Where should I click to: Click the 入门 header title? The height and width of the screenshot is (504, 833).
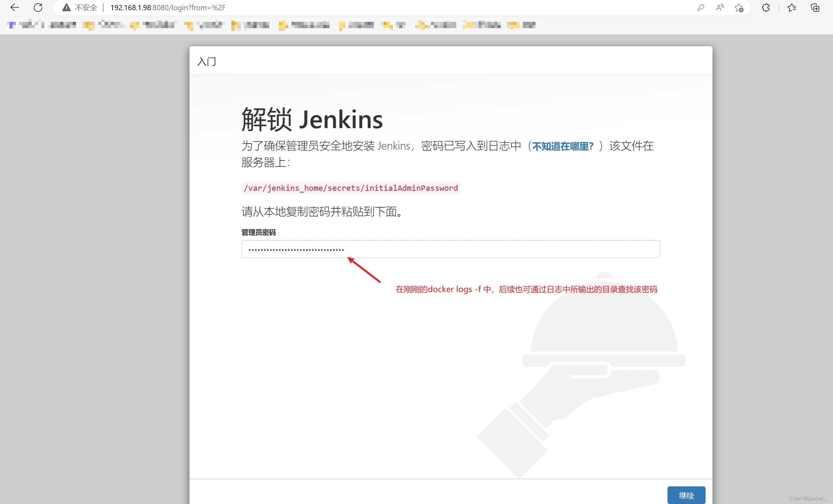pos(207,62)
